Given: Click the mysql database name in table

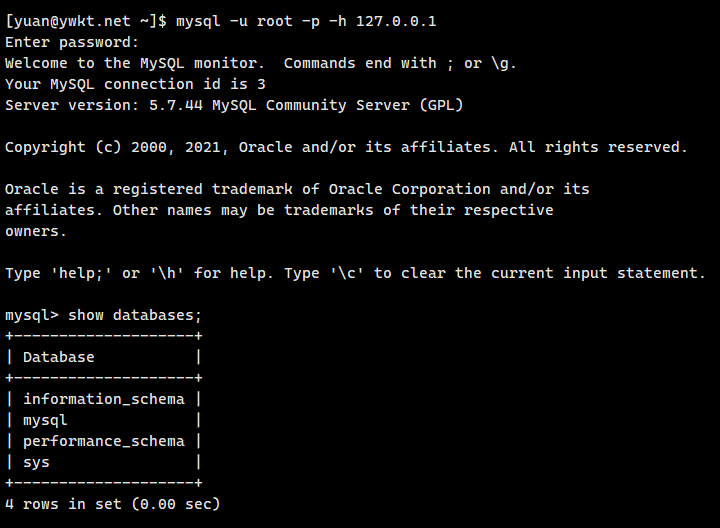Looking at the screenshot, I should (45, 420).
